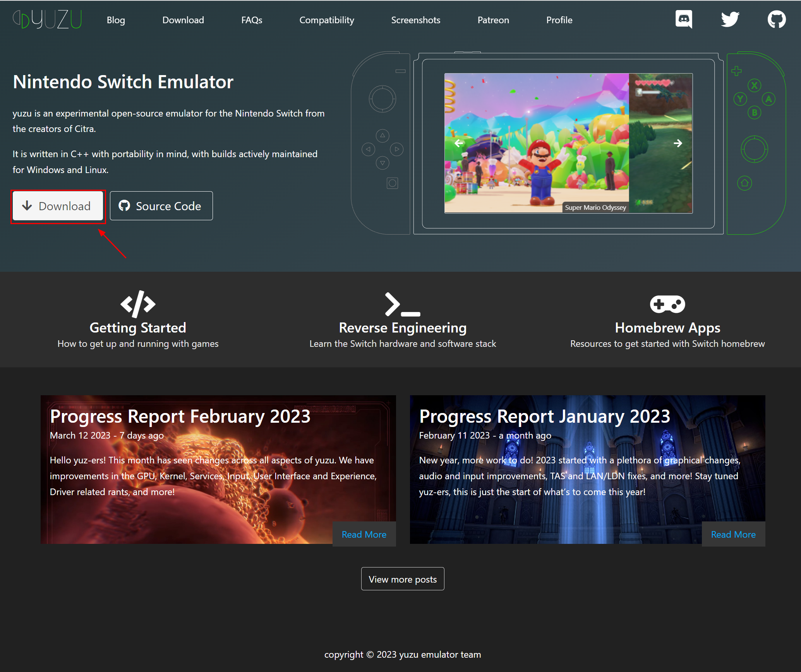
Task: Open the Discord icon link
Action: [684, 19]
